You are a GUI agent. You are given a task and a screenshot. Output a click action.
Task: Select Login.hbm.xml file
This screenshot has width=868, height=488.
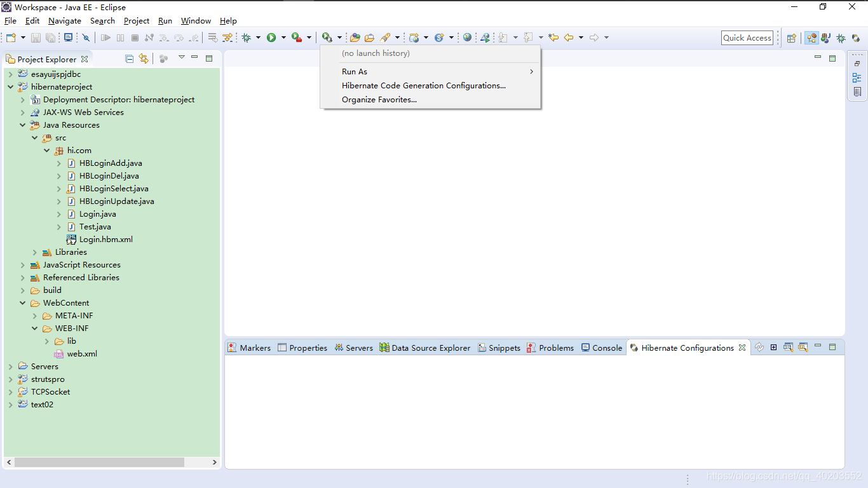pyautogui.click(x=100, y=240)
